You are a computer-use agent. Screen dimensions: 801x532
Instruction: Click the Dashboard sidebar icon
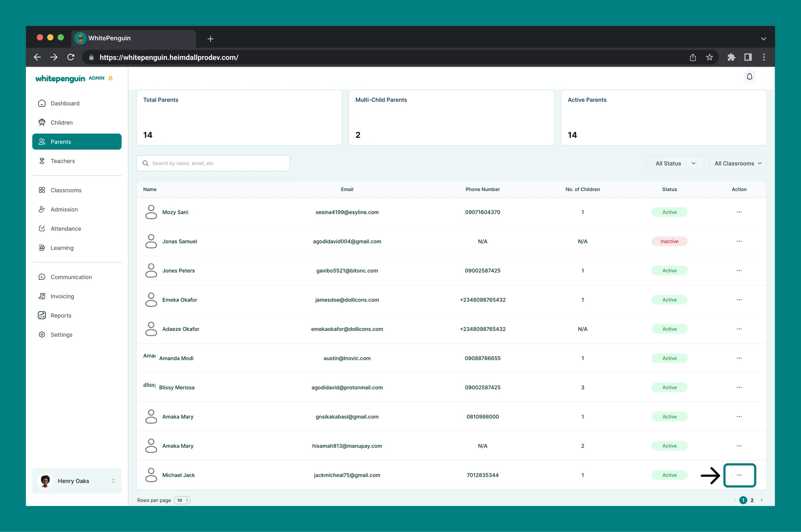click(42, 103)
